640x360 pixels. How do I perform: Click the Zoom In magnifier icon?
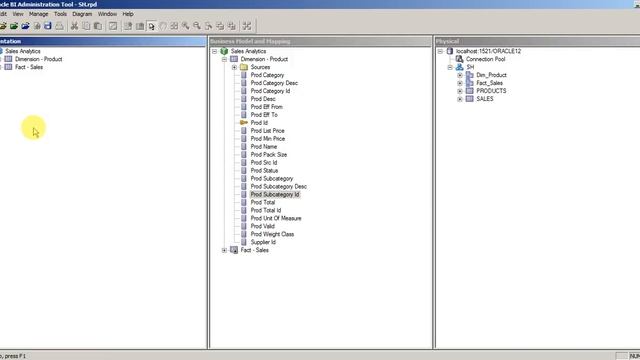(186, 26)
